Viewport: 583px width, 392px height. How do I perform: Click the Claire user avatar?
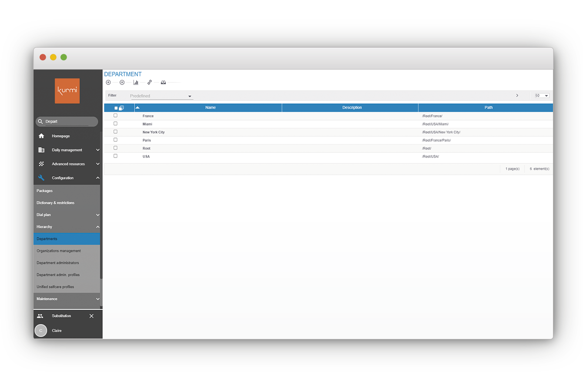pos(40,331)
